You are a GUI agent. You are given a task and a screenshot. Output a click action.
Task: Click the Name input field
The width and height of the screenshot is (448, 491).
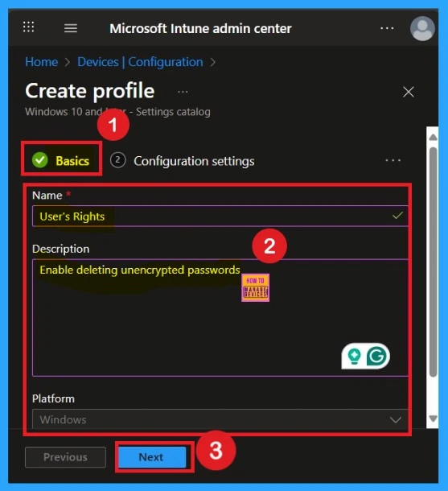coord(220,216)
